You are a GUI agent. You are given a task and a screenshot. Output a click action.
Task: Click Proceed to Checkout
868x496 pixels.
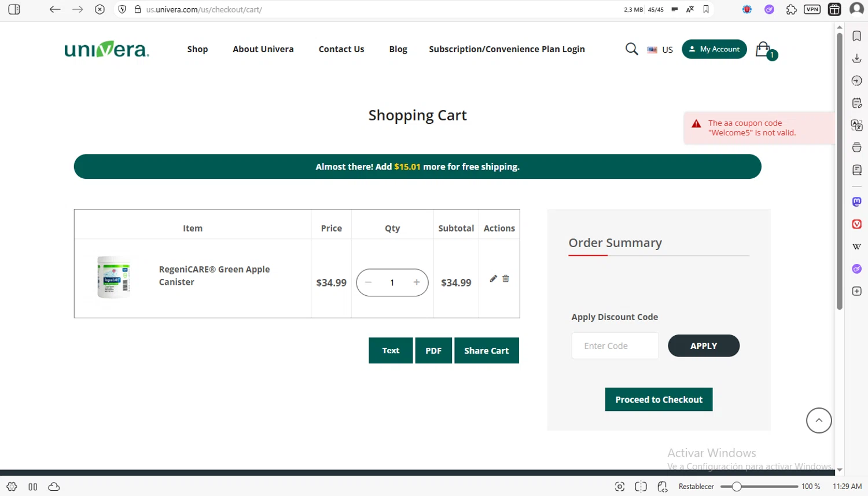(659, 399)
